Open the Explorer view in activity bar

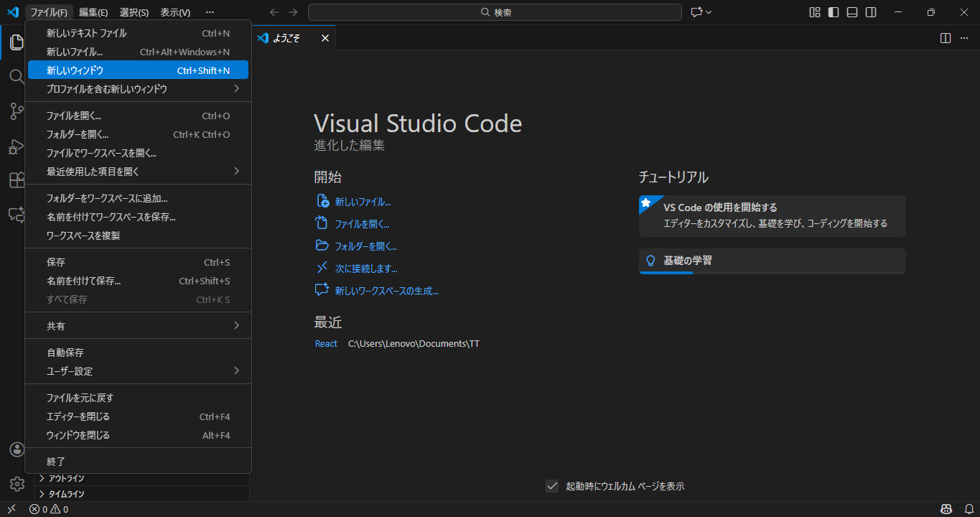(16, 43)
